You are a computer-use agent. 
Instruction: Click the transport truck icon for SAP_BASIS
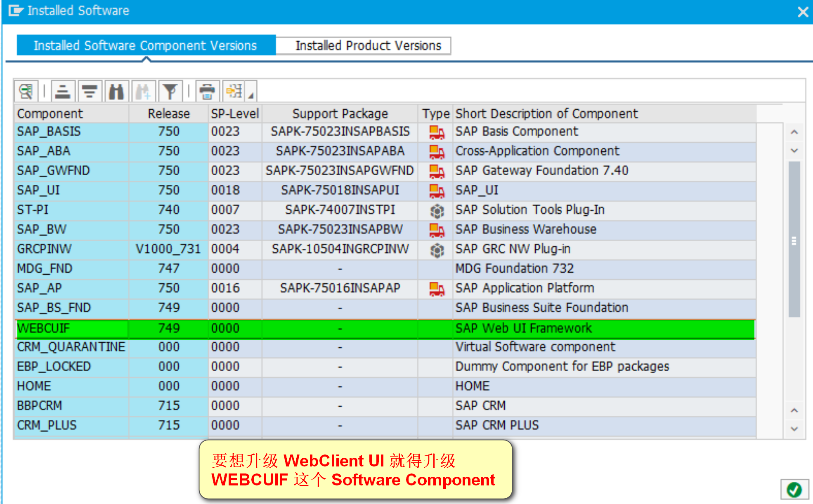click(x=436, y=132)
